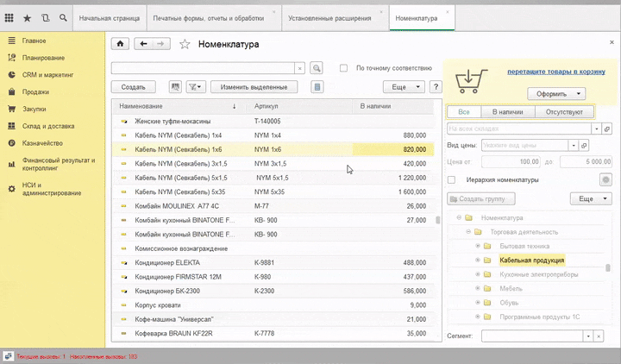Expand the Кабельная продукция folder

pyautogui.click(x=478, y=260)
